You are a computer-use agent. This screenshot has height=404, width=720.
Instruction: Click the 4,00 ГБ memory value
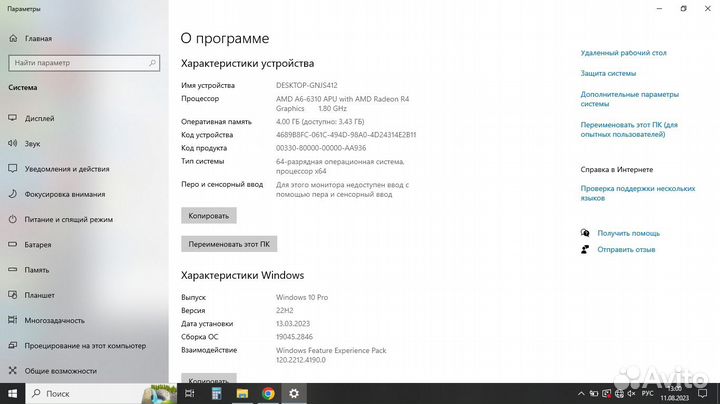tap(320, 122)
